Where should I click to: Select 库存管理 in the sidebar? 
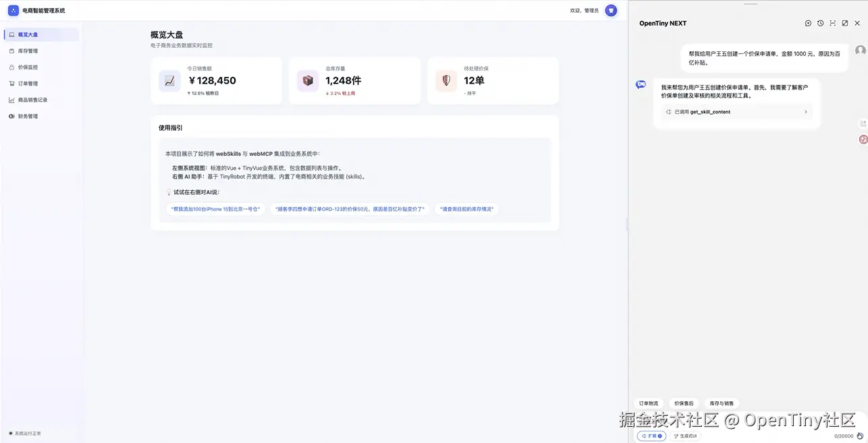pyautogui.click(x=30, y=51)
